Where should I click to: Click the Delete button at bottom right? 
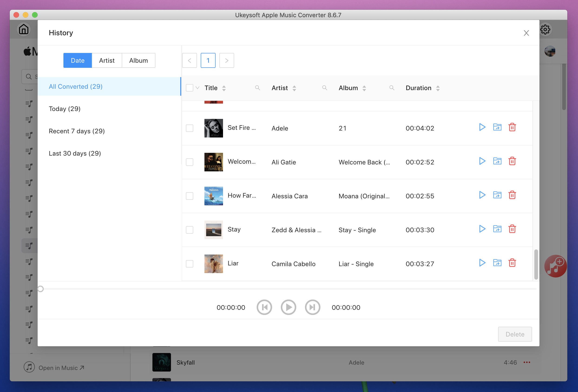[x=515, y=334]
